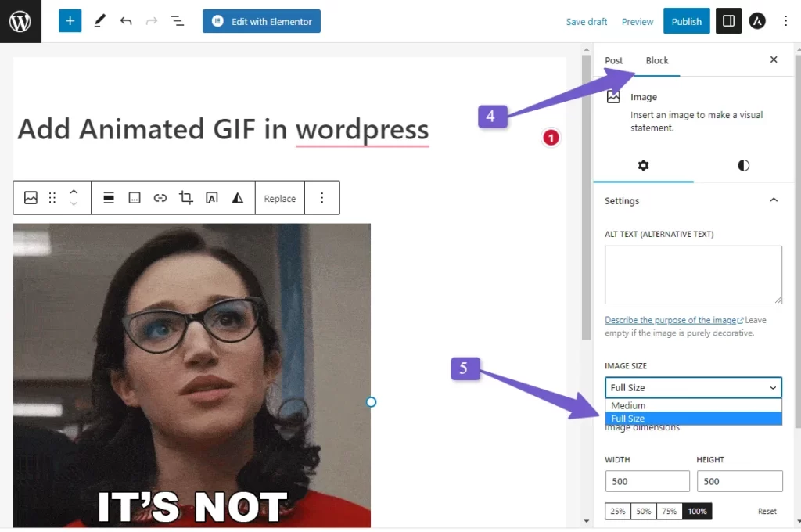The image size is (801, 532).
Task: Open the top-bar Options three-dot menu
Action: click(x=785, y=21)
